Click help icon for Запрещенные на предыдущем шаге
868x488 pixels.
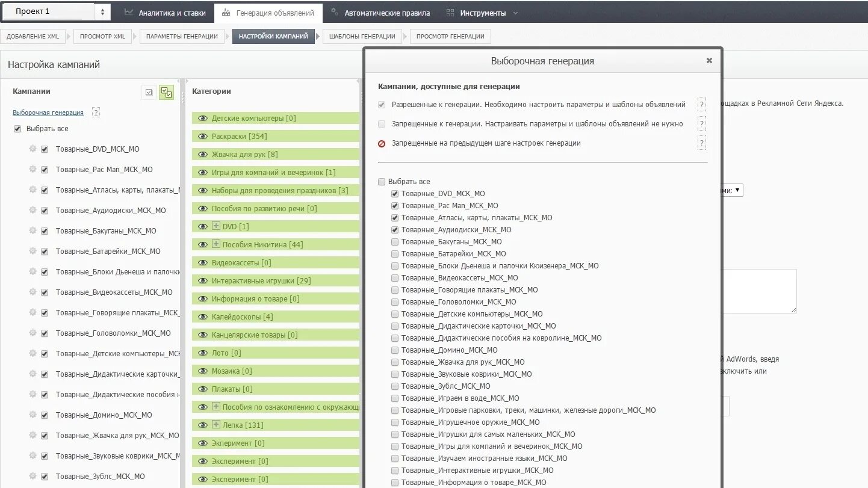pos(701,143)
